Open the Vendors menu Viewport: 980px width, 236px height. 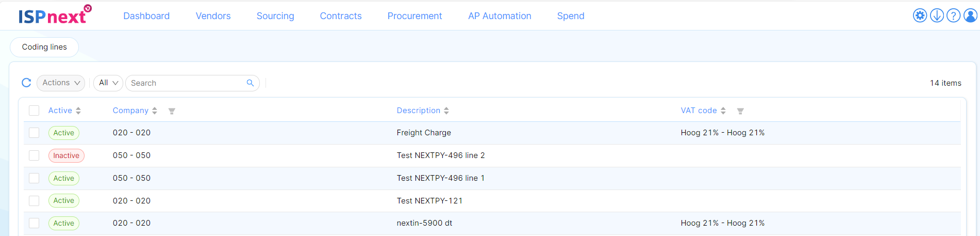pyautogui.click(x=213, y=16)
